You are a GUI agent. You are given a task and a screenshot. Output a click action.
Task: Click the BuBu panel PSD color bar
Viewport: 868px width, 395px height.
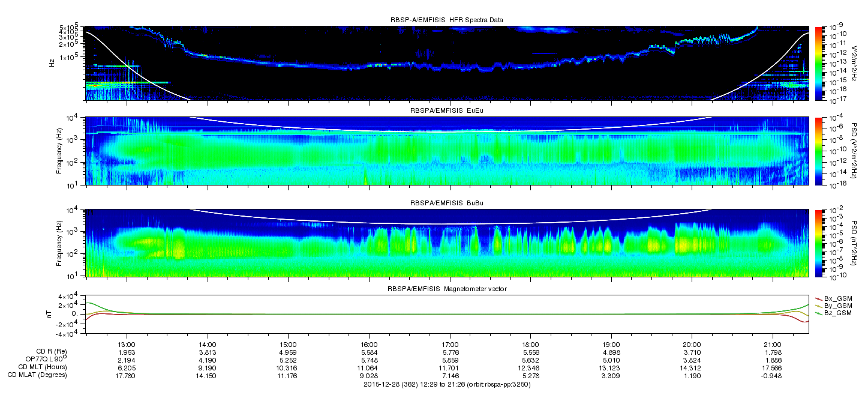coord(819,243)
